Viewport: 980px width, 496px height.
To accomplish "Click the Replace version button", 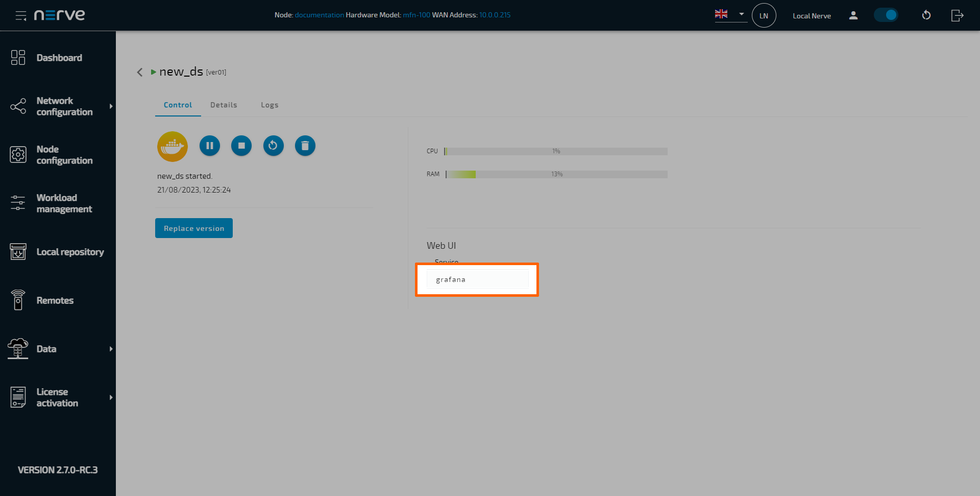I will point(193,228).
